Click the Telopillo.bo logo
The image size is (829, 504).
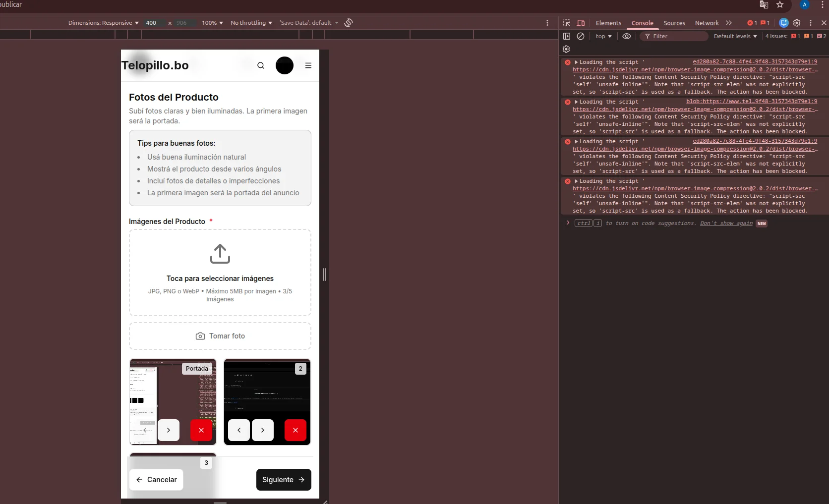155,65
